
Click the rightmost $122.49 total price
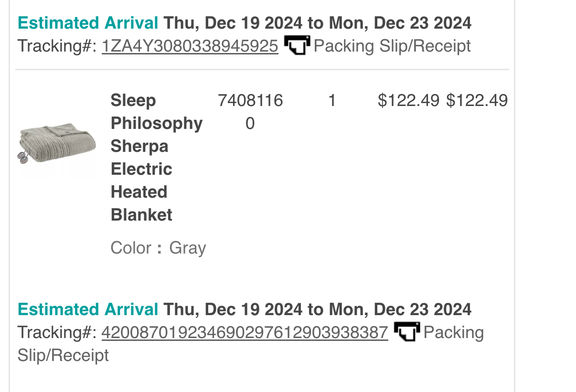pyautogui.click(x=477, y=100)
